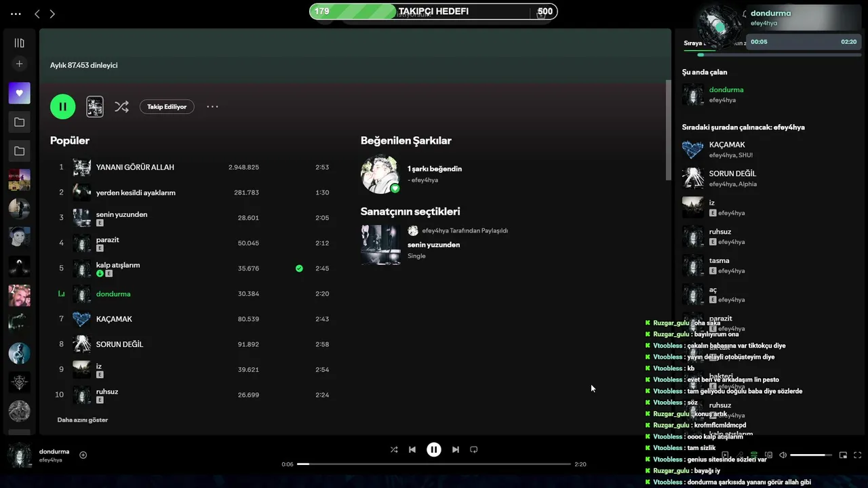Adjust the volume slider
This screenshot has height=488, width=868.
click(811, 455)
